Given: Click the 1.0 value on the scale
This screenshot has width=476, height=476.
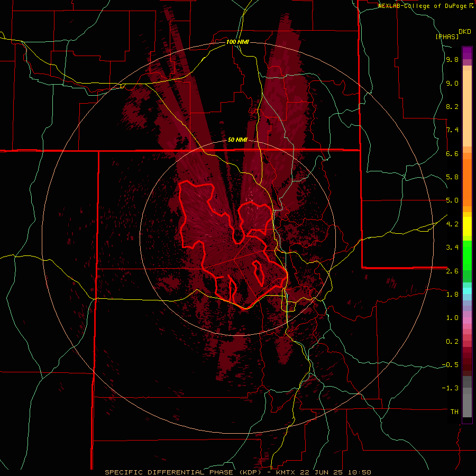Looking at the screenshot, I should (452, 318).
